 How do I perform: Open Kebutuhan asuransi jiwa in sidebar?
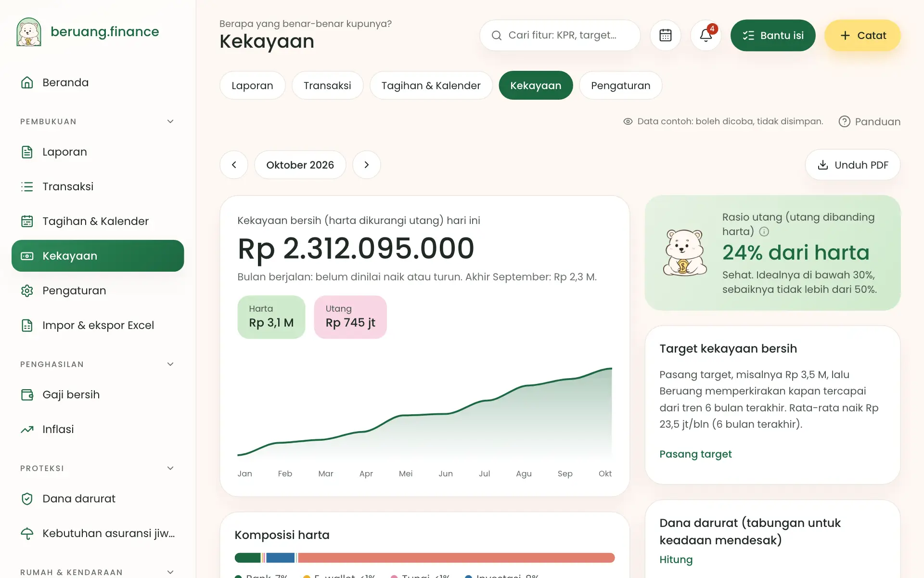(x=98, y=533)
